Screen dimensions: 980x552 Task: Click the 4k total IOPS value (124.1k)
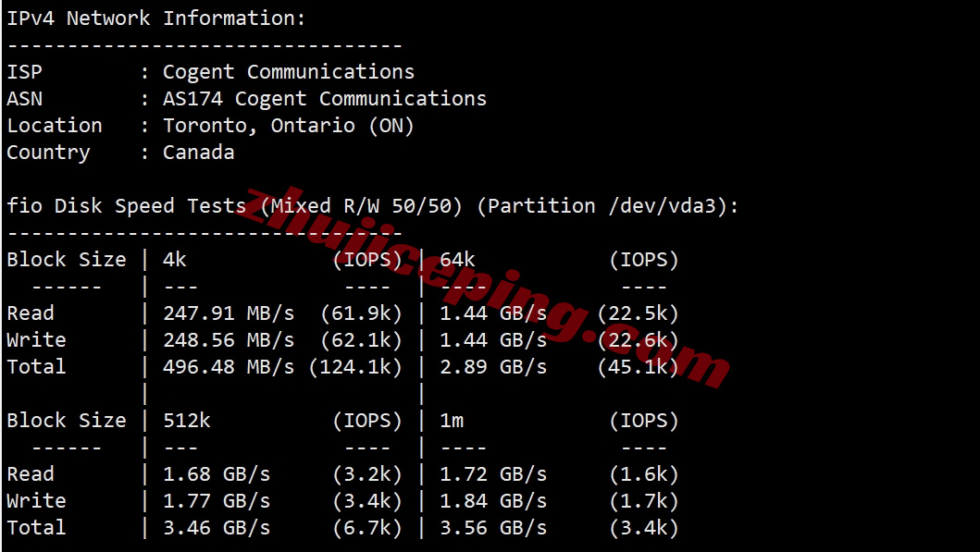[355, 367]
